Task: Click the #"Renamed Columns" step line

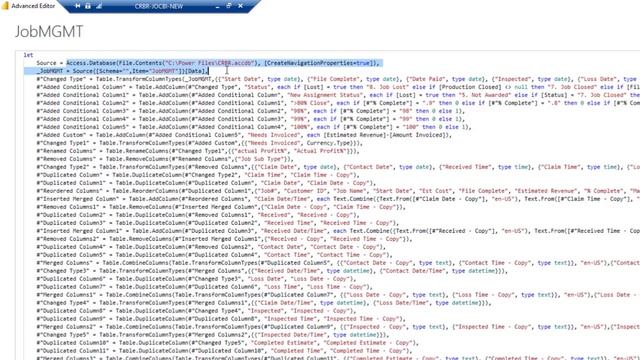Action: tap(198, 151)
